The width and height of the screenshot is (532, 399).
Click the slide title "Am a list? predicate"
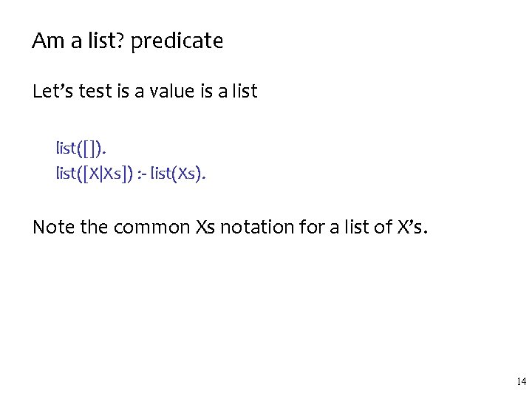click(127, 41)
